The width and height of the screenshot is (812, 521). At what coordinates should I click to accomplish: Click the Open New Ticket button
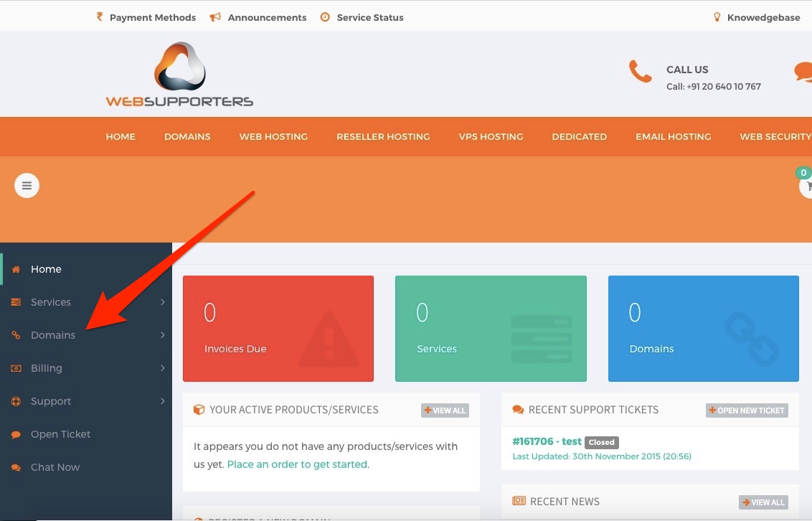pos(747,410)
